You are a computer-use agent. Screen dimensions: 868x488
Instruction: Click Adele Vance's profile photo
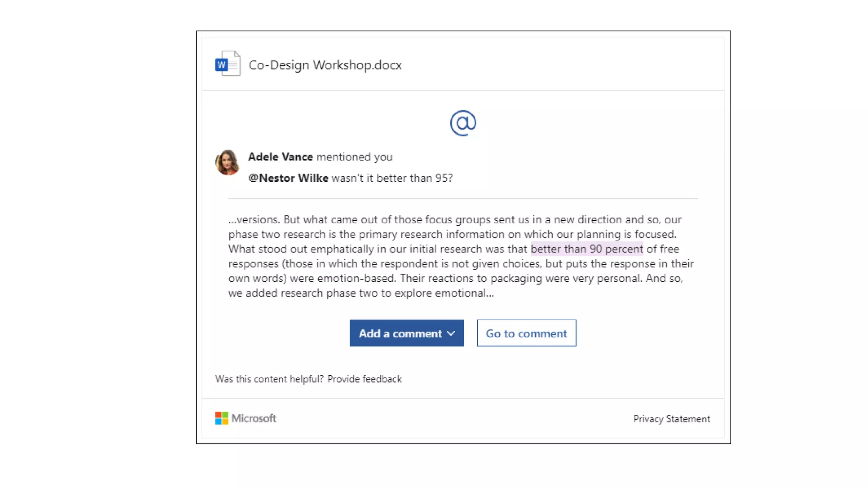pos(228,162)
